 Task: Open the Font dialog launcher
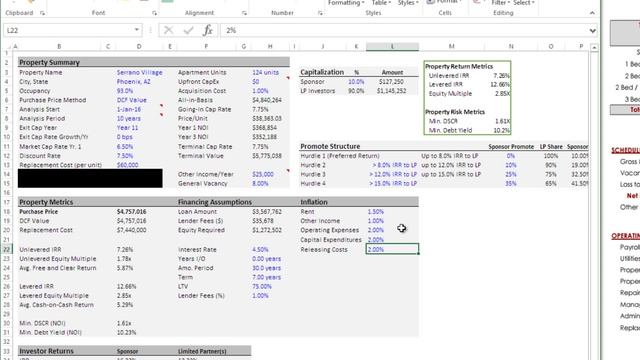(154, 13)
